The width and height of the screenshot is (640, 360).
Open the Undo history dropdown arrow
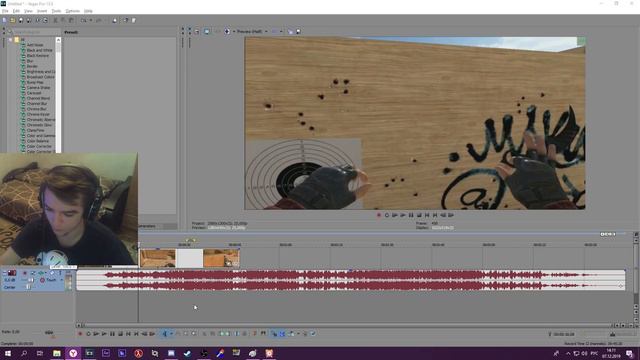pos(91,20)
